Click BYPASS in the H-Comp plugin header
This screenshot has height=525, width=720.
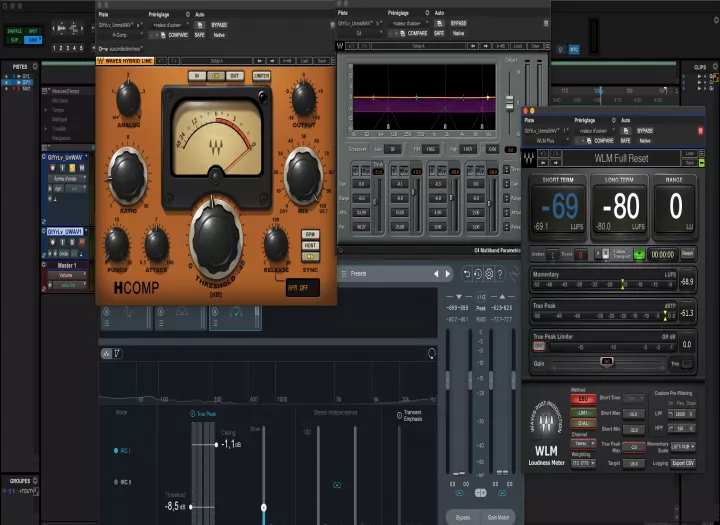pyautogui.click(x=219, y=25)
